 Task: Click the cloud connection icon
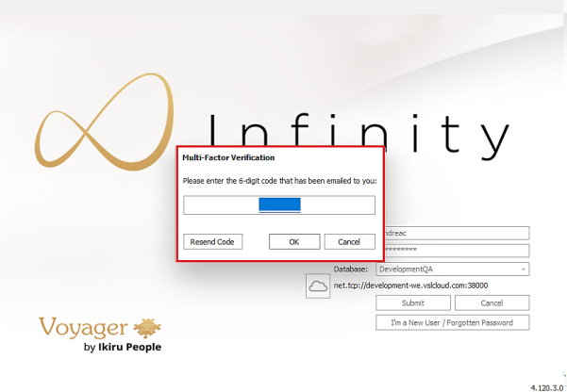tap(318, 286)
